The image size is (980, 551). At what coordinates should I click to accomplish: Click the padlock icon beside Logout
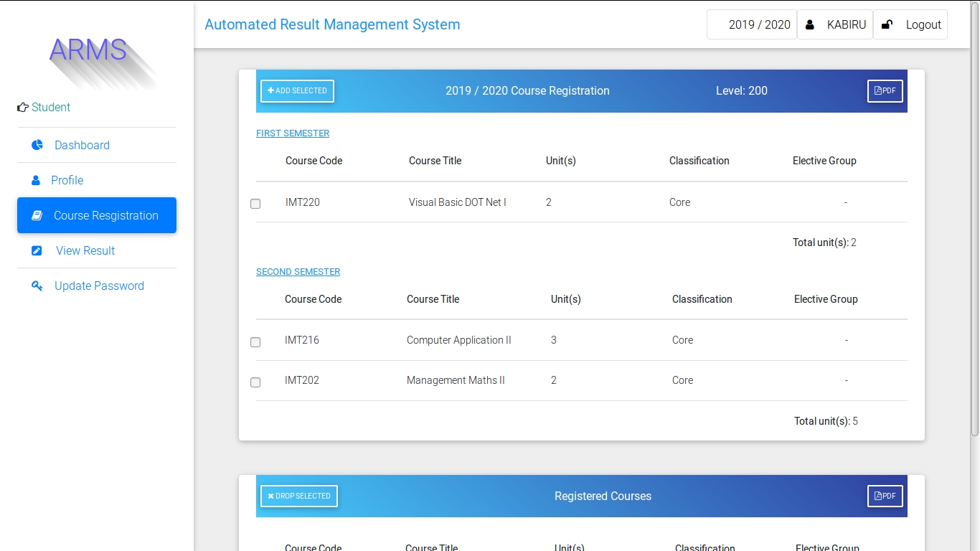pyautogui.click(x=887, y=24)
